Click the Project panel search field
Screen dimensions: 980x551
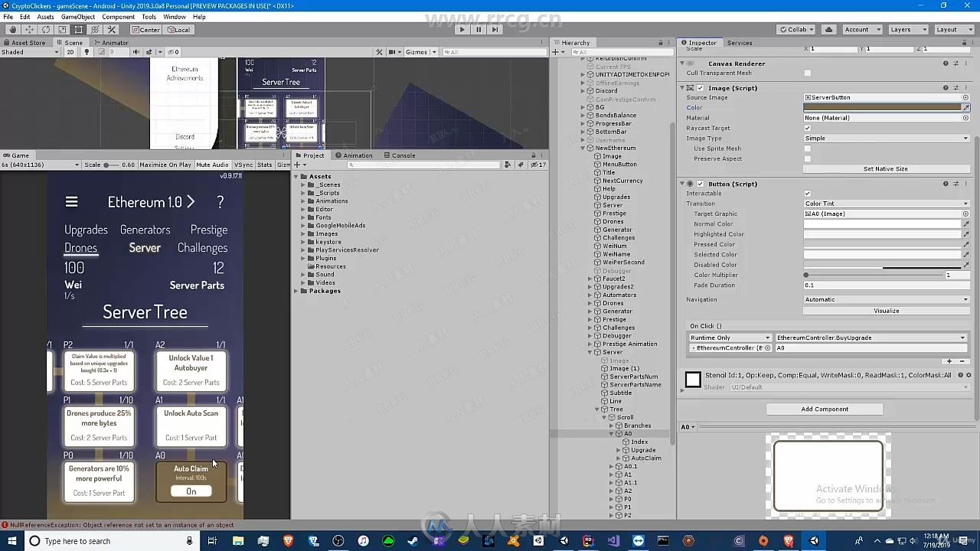point(424,165)
